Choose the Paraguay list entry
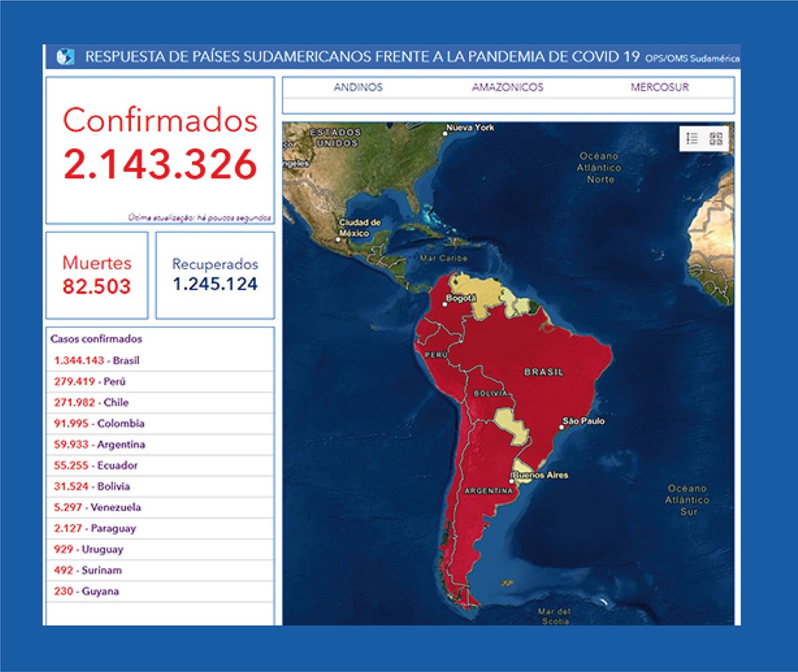798x672 pixels. (95, 528)
